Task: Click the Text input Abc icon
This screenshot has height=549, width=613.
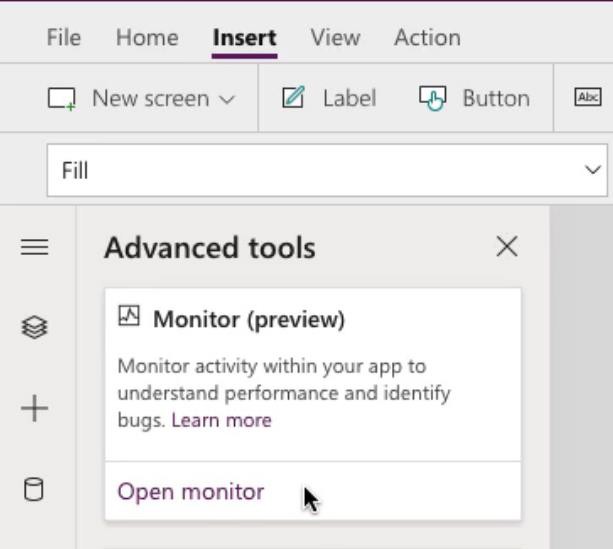Action: click(588, 97)
